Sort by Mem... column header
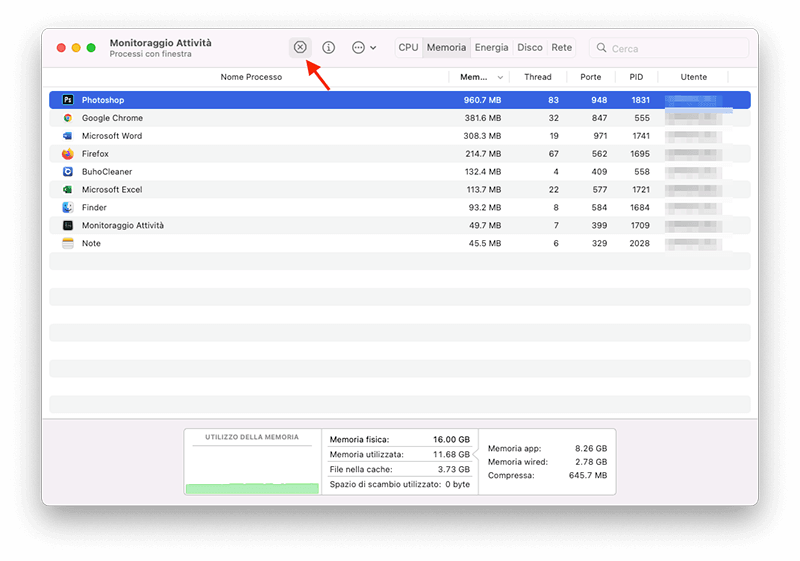This screenshot has width=800, height=561. [473, 77]
